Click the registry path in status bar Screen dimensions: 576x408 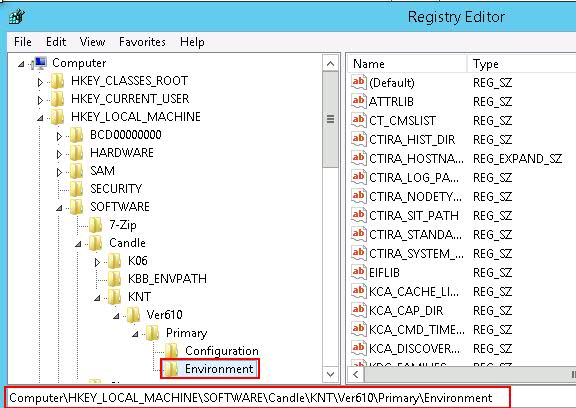click(x=251, y=398)
